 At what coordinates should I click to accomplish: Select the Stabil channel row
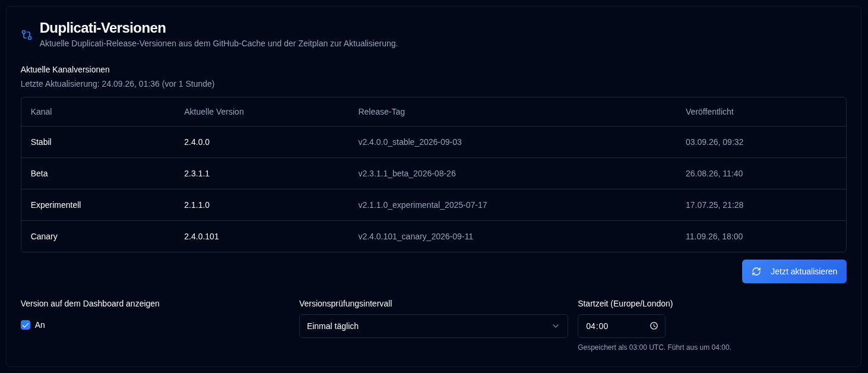[433, 142]
